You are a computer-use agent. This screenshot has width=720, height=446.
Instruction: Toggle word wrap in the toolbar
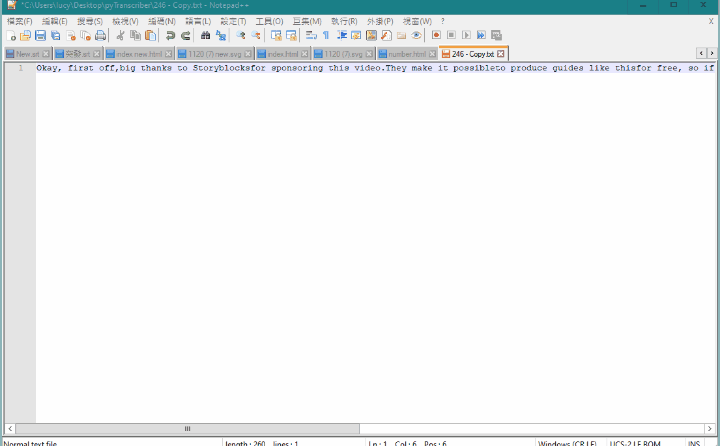[311, 35]
